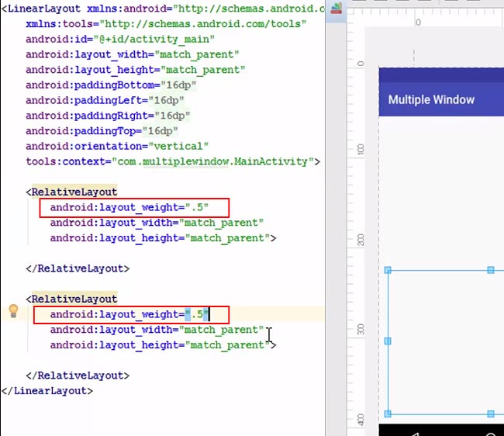Click the android:paddingBottom="16dp" line

pyautogui.click(x=111, y=85)
